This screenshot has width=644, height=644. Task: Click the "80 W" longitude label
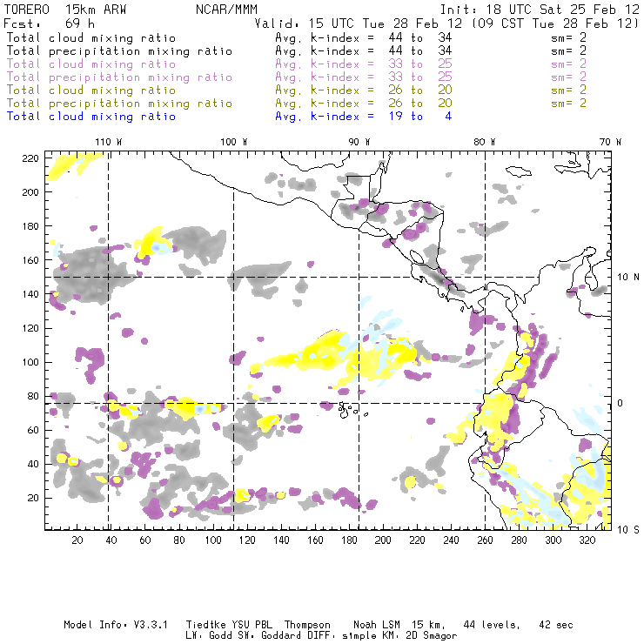485,142
